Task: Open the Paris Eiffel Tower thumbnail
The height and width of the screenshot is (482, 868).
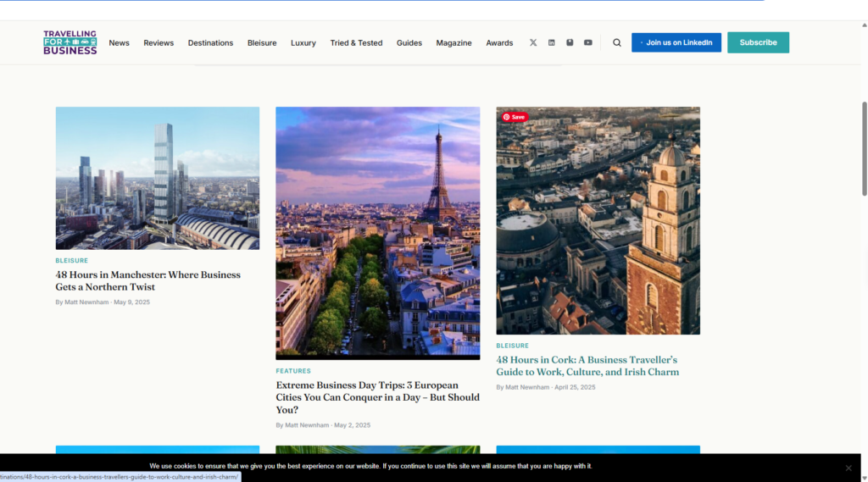Action: [x=377, y=233]
